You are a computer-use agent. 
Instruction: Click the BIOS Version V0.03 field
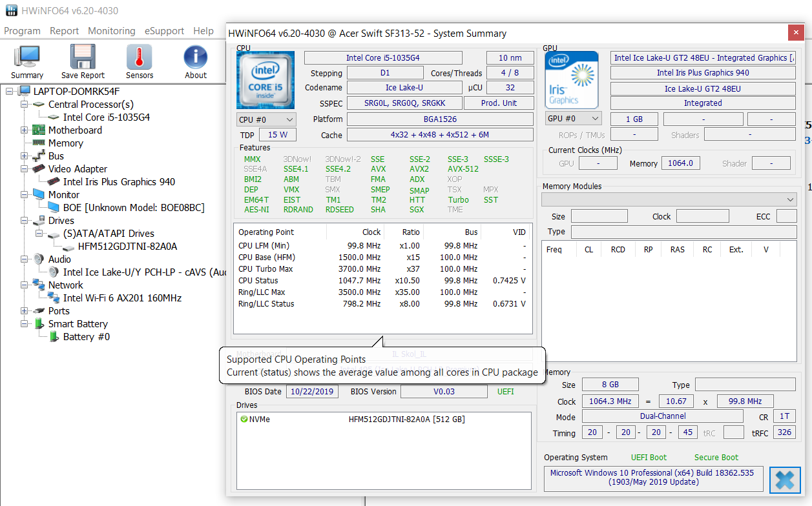coord(444,391)
